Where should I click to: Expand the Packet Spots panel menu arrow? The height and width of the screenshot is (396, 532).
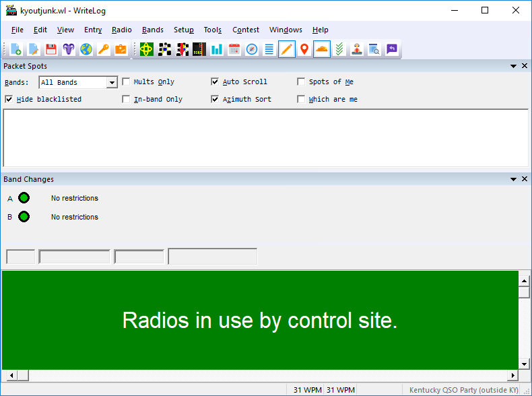[x=513, y=66]
